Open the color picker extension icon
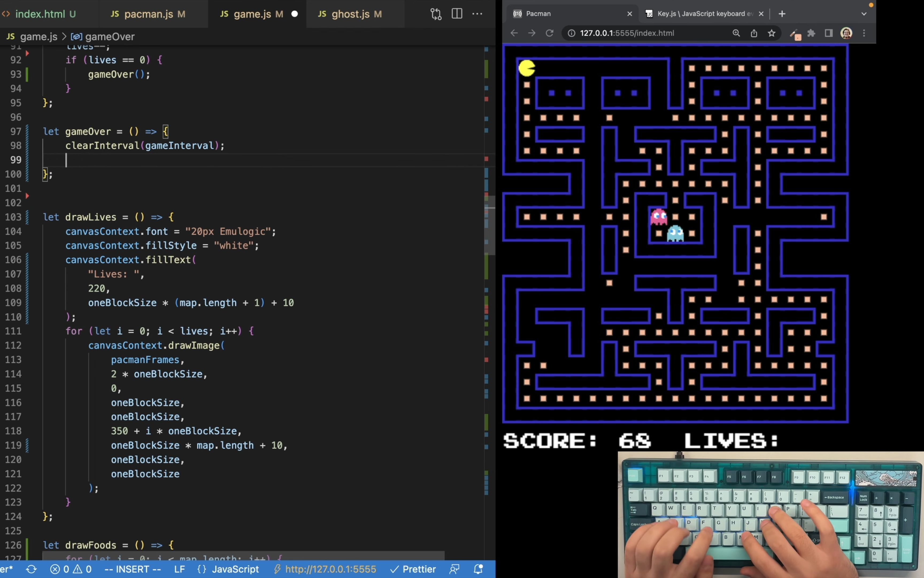 tap(795, 34)
